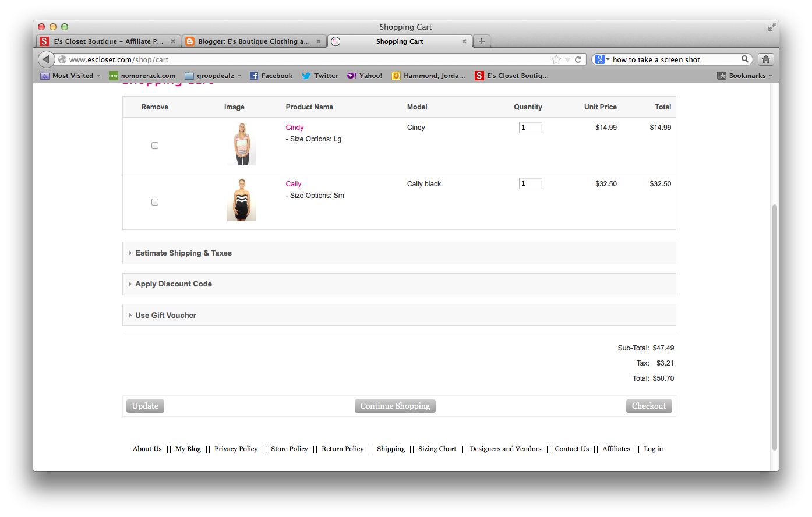Open the nomorerack.com bookmark

pos(143,75)
